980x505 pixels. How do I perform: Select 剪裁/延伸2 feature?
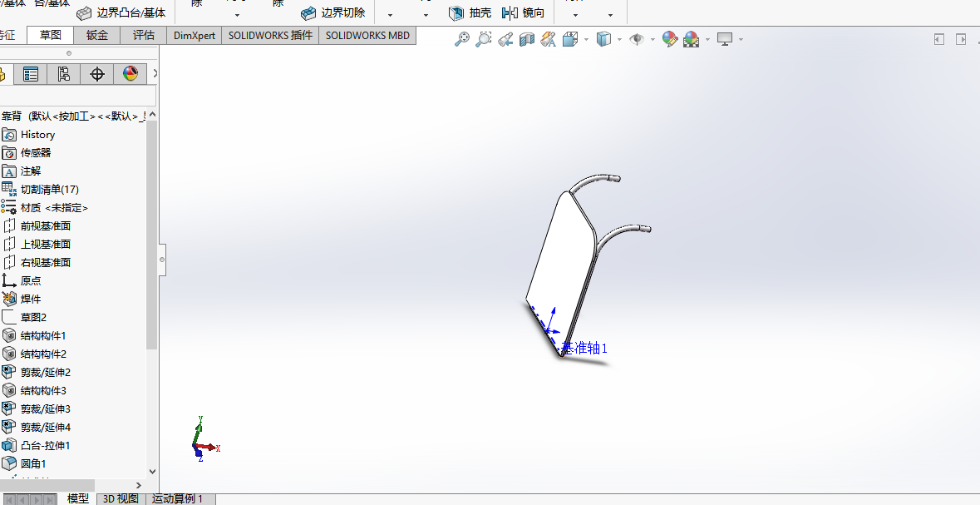[x=37, y=373]
